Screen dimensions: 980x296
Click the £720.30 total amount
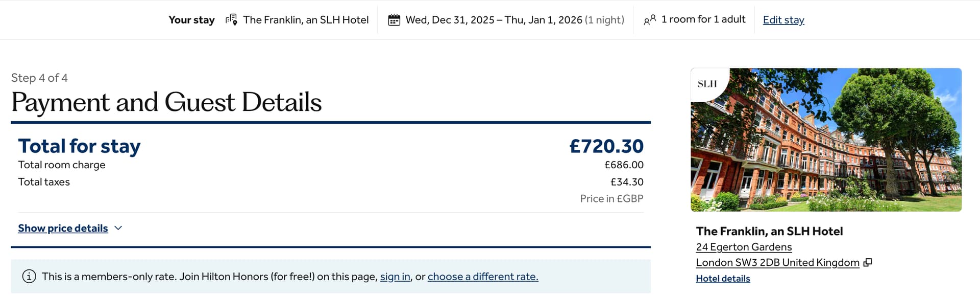pyautogui.click(x=606, y=146)
